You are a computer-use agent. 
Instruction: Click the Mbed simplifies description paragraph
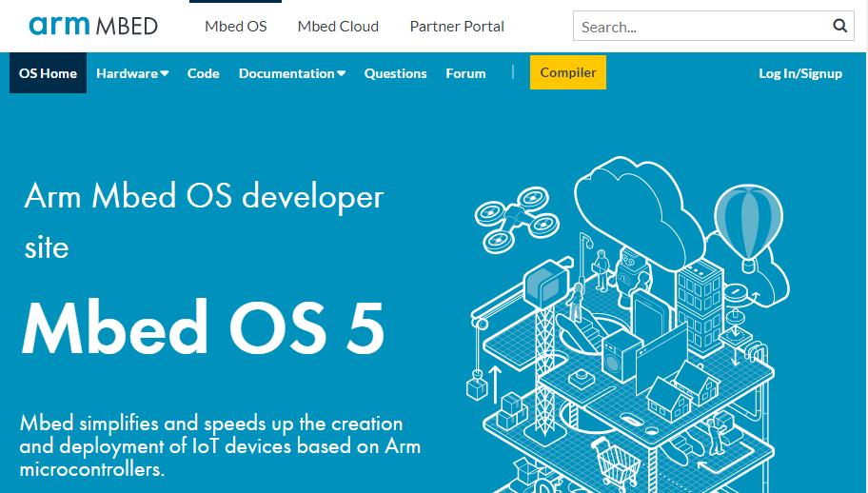click(220, 446)
